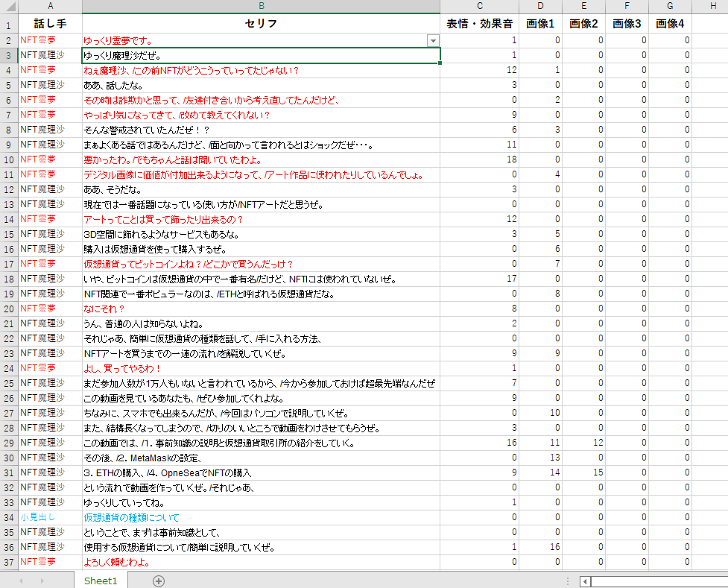Select cell 3D空間に飾れるようなサービスもあるな。
This screenshot has width=728, height=588.
tap(262, 234)
